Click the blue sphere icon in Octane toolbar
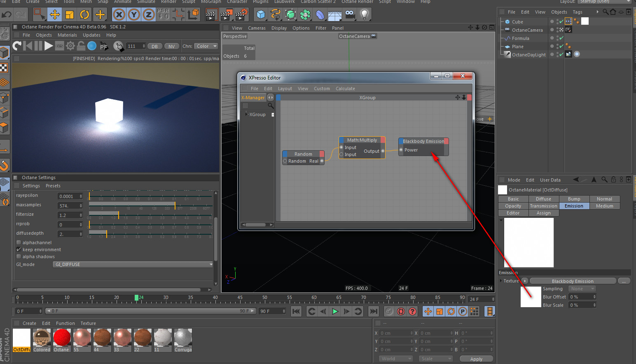The image size is (636, 364). 92,46
